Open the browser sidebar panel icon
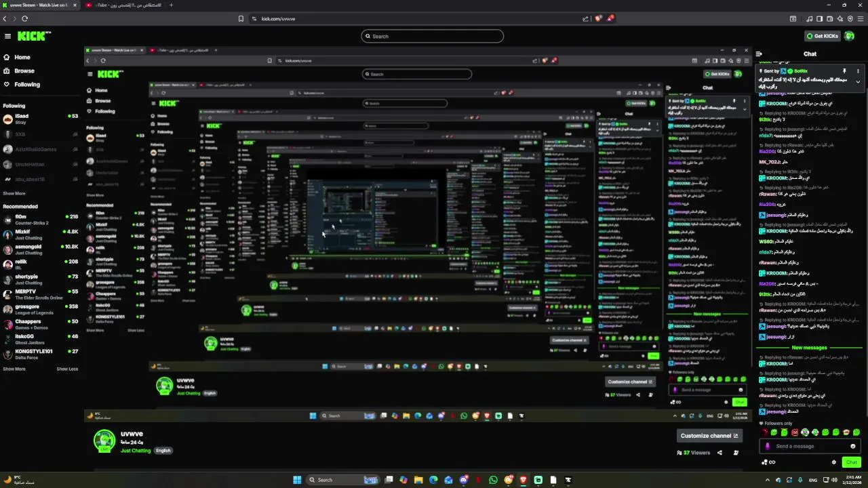Screen dimensions: 868x488 coord(819,18)
